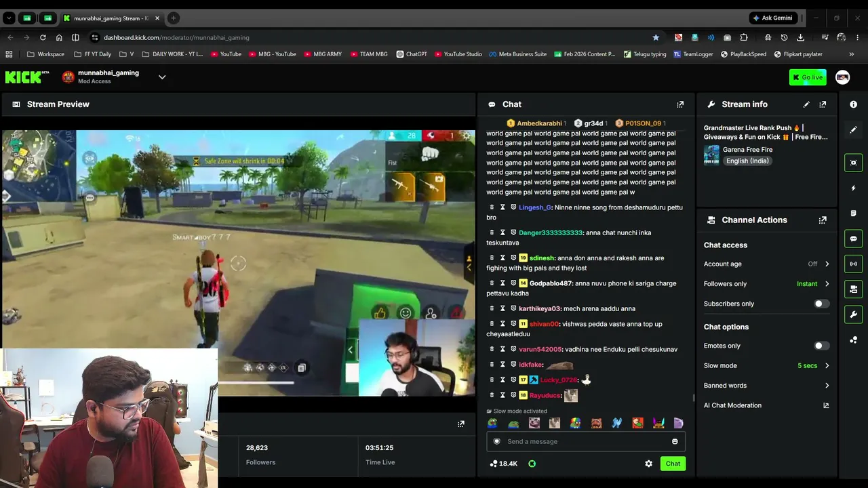Delete varun542005's message with trash icon
Screen dimensions: 868x488
[492, 350]
